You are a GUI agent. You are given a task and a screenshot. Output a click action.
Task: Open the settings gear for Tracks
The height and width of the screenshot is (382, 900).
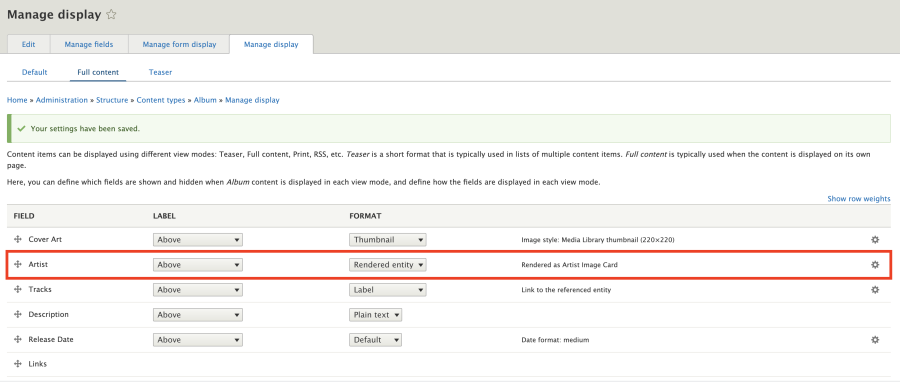tap(875, 290)
